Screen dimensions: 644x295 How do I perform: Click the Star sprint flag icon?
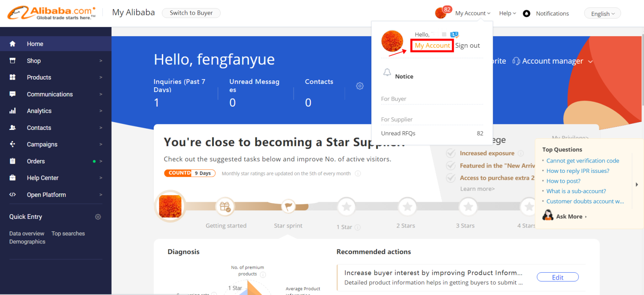[x=288, y=206]
